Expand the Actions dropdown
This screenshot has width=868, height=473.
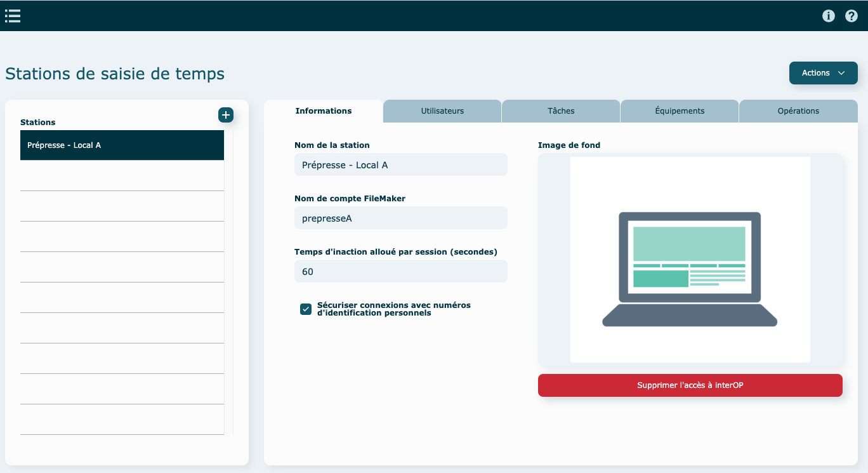coord(823,73)
